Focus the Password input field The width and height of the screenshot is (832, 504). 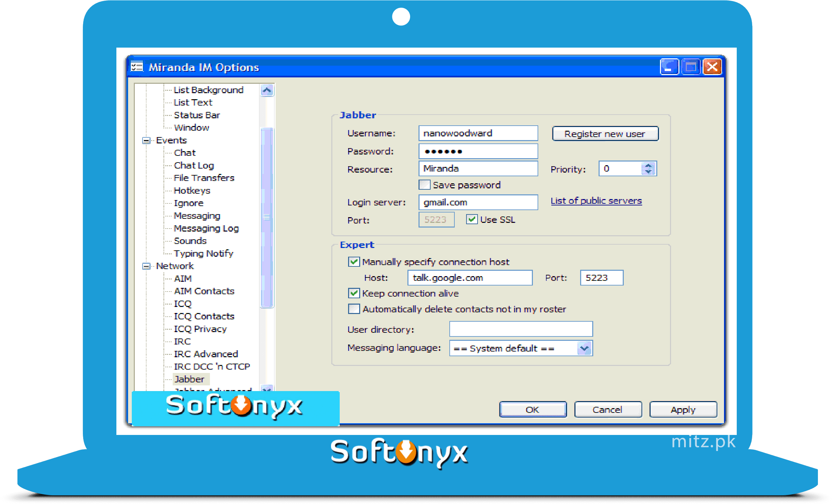tap(478, 151)
